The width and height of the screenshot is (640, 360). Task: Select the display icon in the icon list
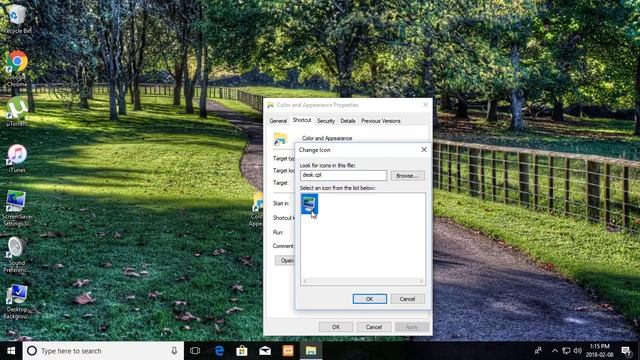[x=309, y=204]
